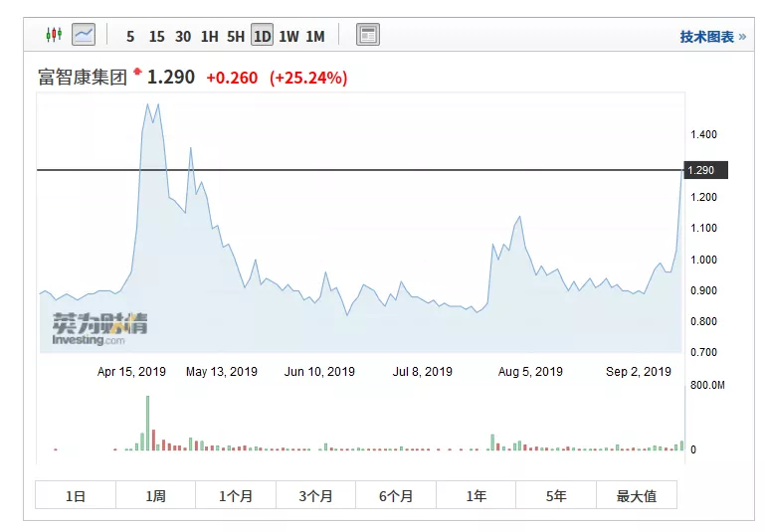This screenshot has height=532, width=765.
Task: Show the 1日 time range
Action: pyautogui.click(x=76, y=495)
